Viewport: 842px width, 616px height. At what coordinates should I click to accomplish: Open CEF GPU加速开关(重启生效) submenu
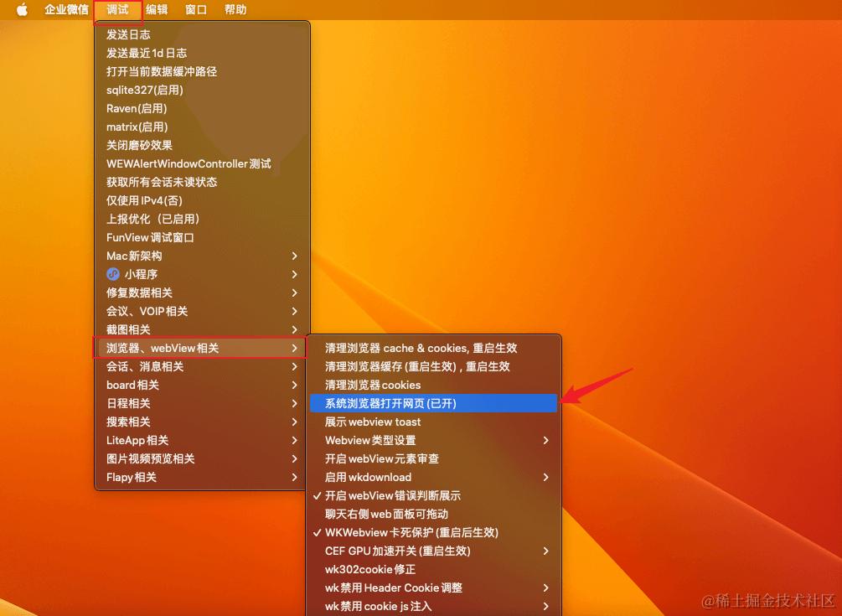pyautogui.click(x=434, y=551)
